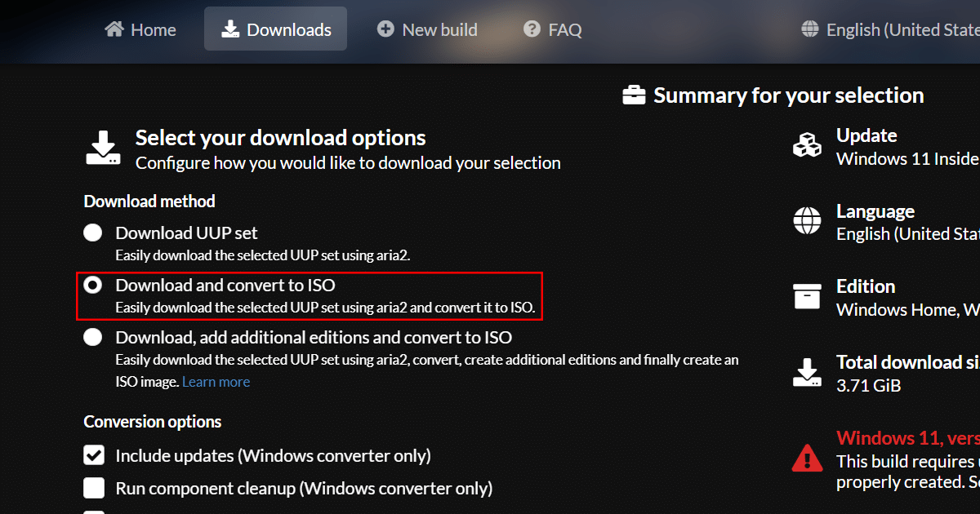Click the red warning triangle icon

807,458
